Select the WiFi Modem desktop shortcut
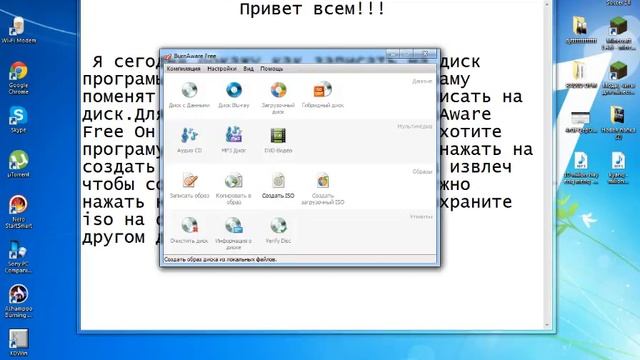 point(18,30)
